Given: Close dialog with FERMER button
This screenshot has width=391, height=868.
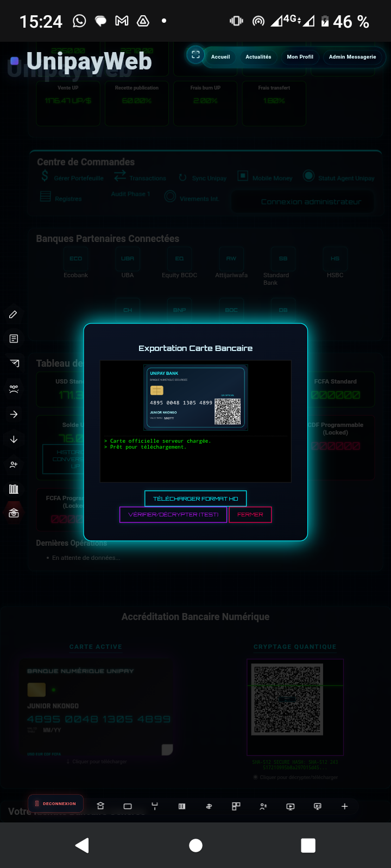Looking at the screenshot, I should point(250,514).
